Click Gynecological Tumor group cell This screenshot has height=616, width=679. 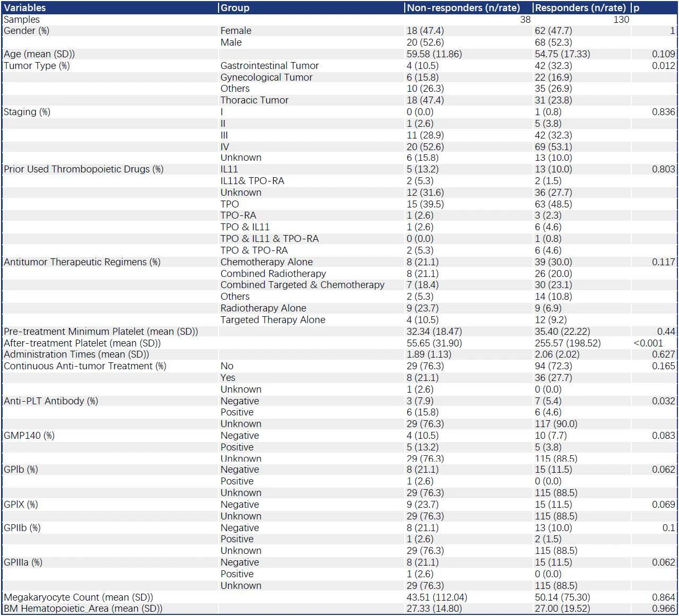pyautogui.click(x=267, y=77)
